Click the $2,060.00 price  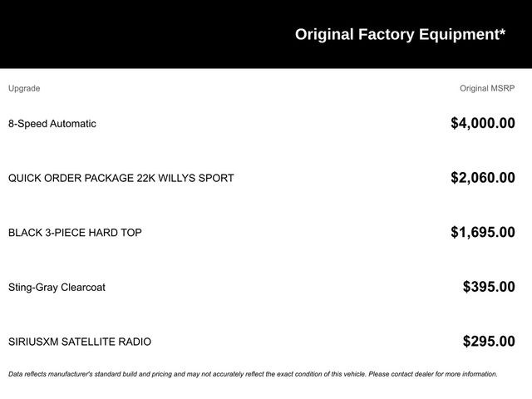point(482,178)
